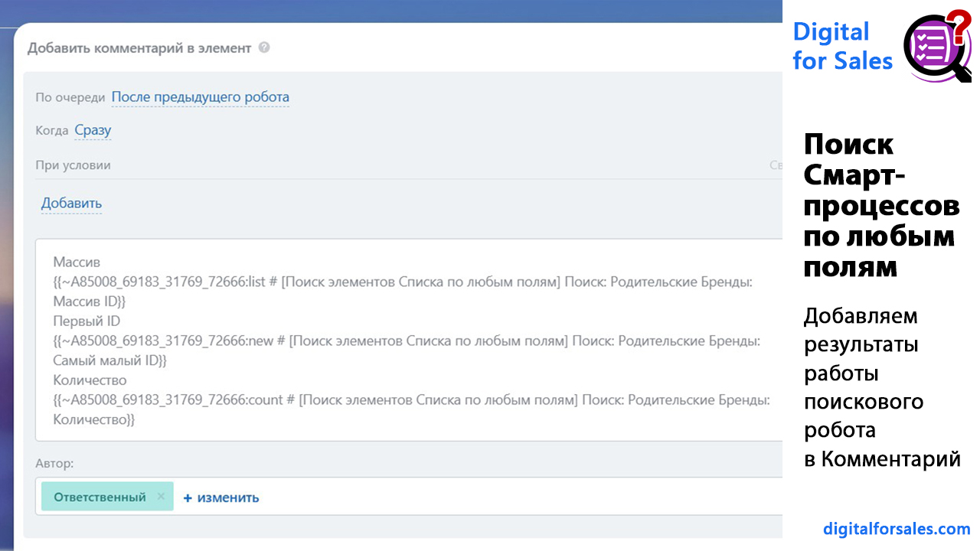Viewport: 980px width, 551px height.
Task: Select the Ответственный author chip
Action: pos(100,497)
